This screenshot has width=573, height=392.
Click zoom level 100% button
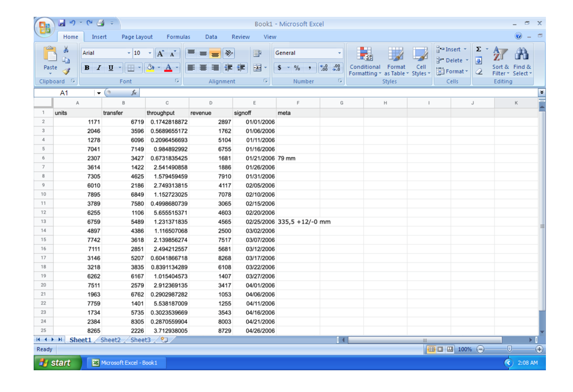pos(465,349)
